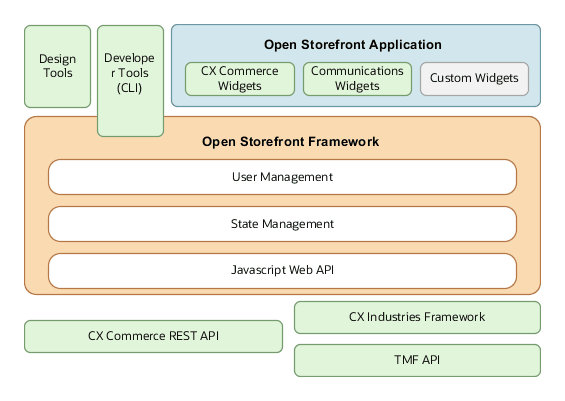Select the CX Commerce Widgets box

tap(240, 79)
